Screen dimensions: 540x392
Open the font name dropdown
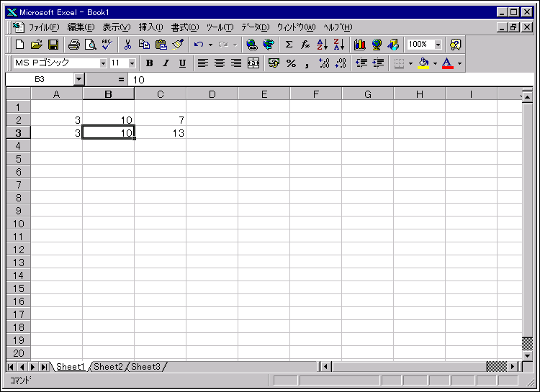click(103, 63)
